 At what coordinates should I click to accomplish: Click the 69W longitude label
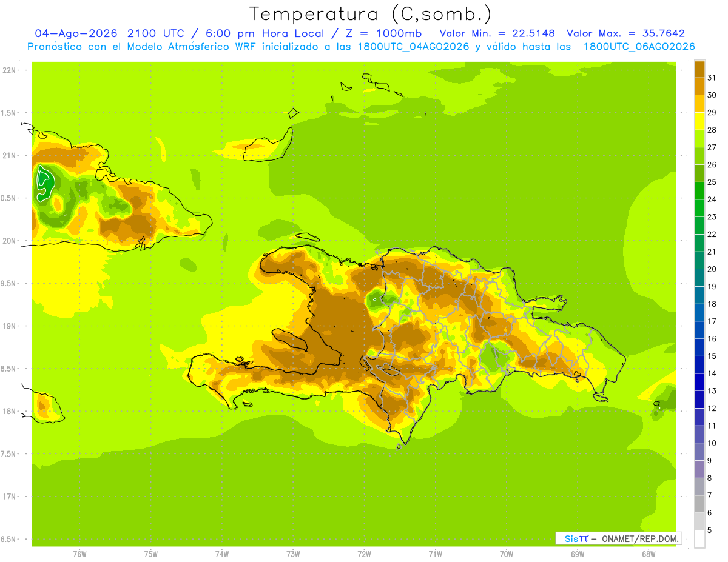(x=578, y=554)
